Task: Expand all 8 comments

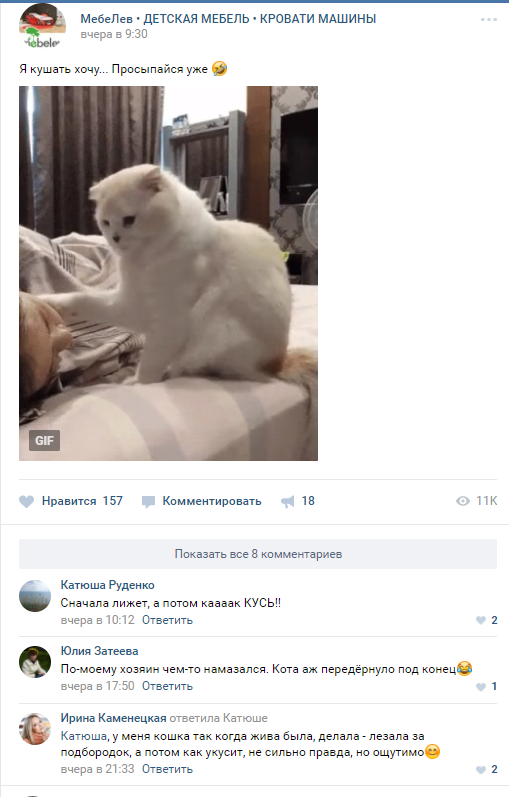Action: click(258, 554)
